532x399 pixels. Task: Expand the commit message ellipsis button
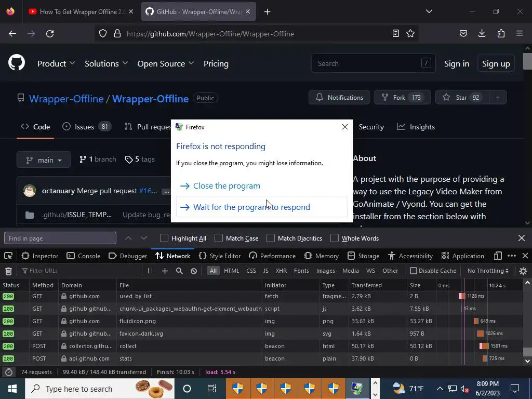tap(166, 191)
